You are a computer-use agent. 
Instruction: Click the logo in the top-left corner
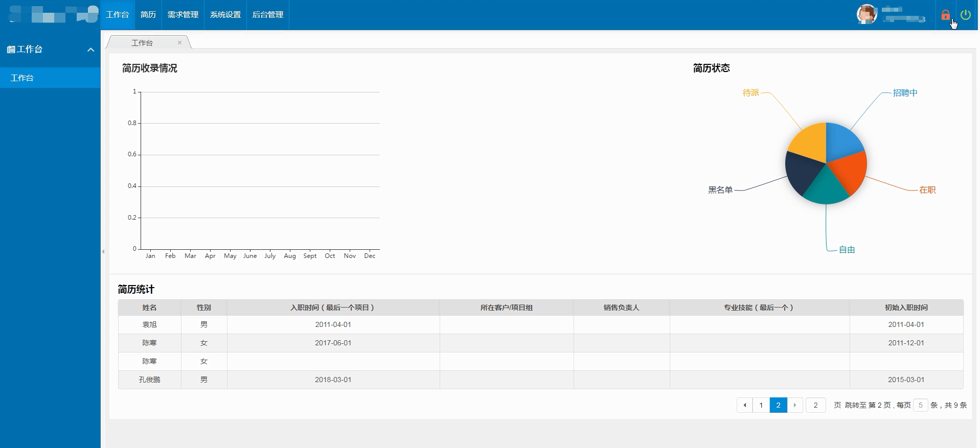tap(53, 14)
